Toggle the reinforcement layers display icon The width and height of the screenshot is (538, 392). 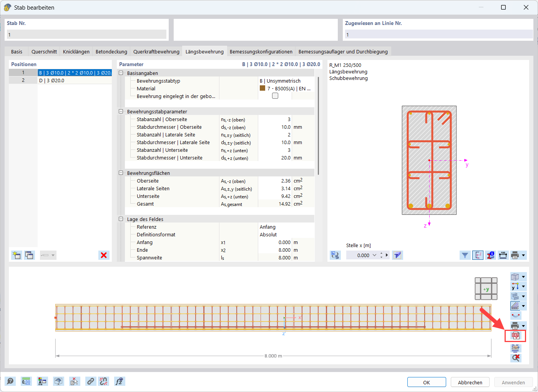click(515, 306)
